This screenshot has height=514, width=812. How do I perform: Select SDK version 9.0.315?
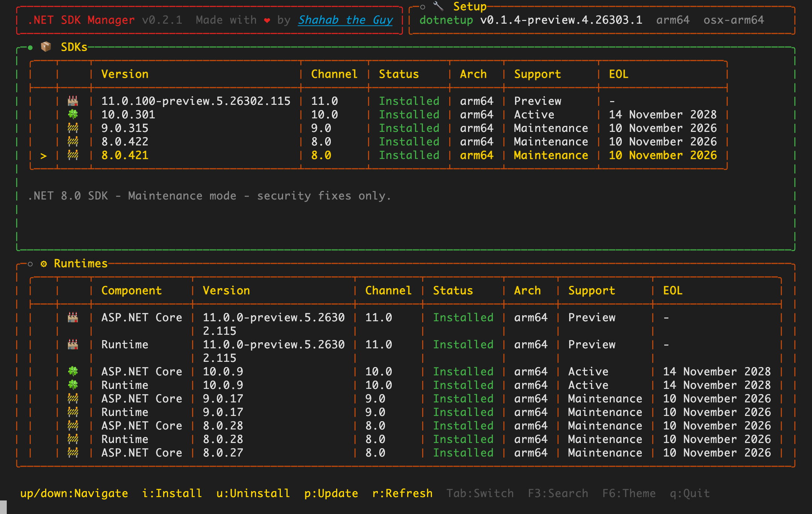click(x=125, y=128)
